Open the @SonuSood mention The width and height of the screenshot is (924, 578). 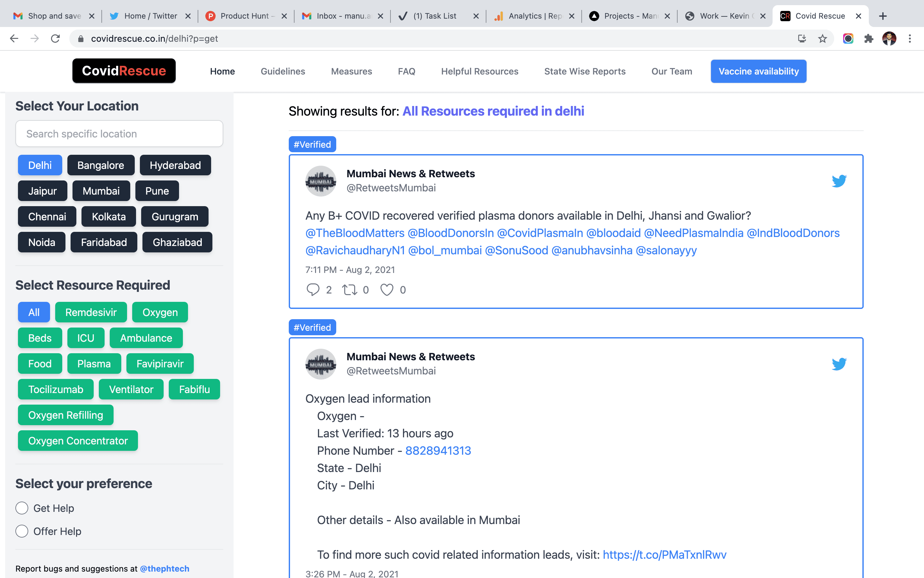pyautogui.click(x=516, y=250)
